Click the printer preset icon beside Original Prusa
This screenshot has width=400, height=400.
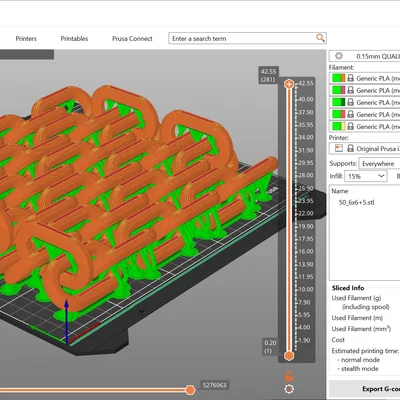(339, 148)
